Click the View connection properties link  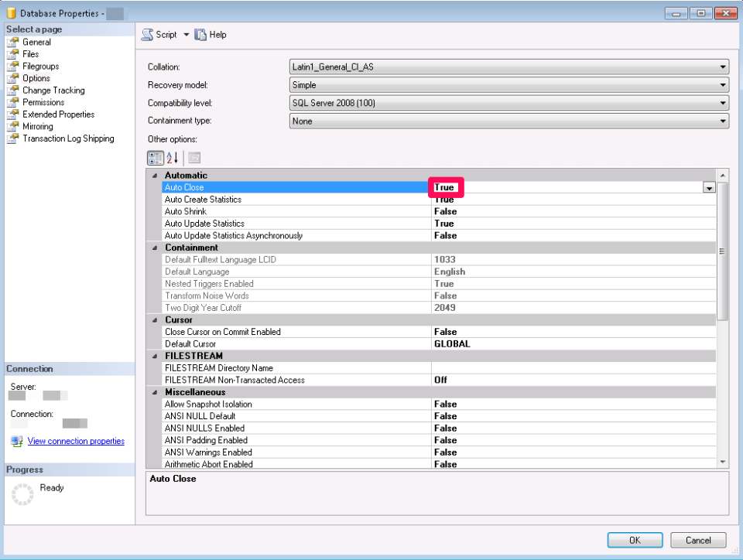point(75,441)
